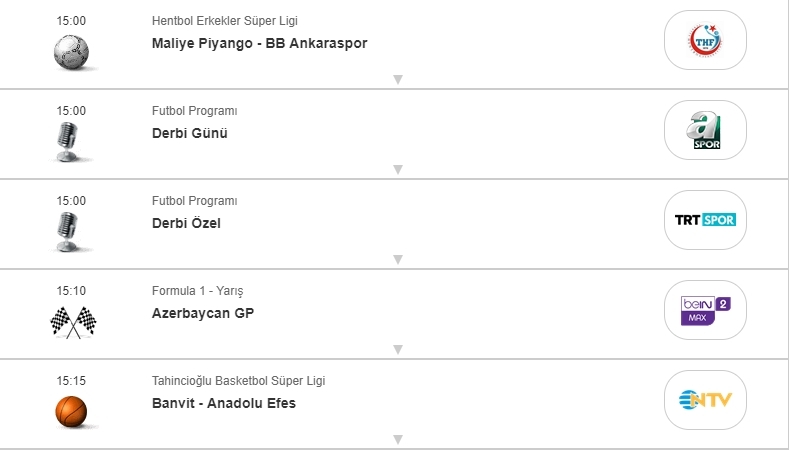The width and height of the screenshot is (789, 450).
Task: Open the NTV channel logo
Action: click(705, 400)
